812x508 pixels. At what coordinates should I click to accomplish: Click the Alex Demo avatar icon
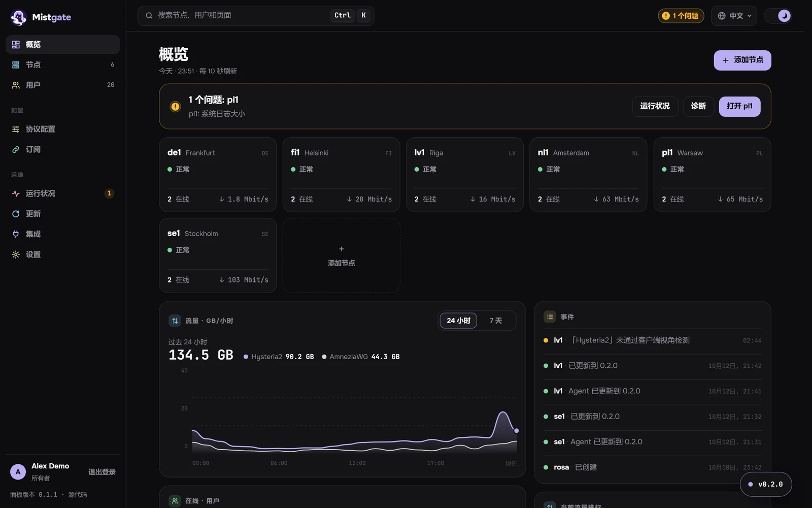click(x=18, y=472)
